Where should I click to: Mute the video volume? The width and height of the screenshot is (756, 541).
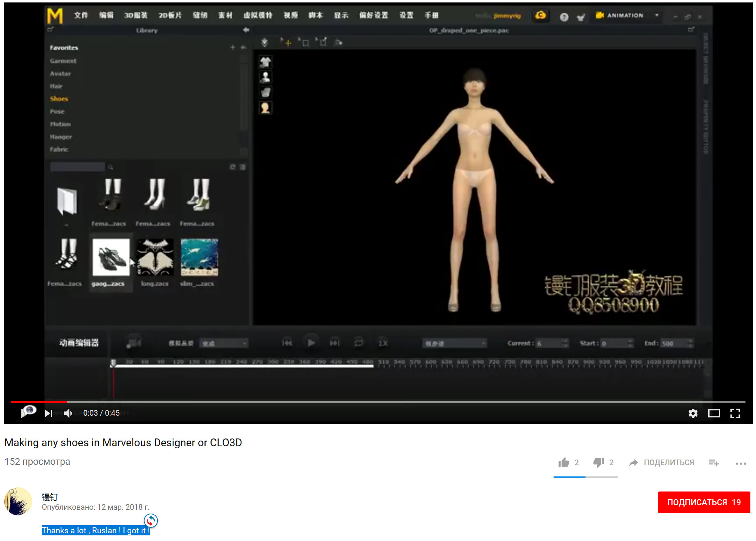(x=68, y=413)
